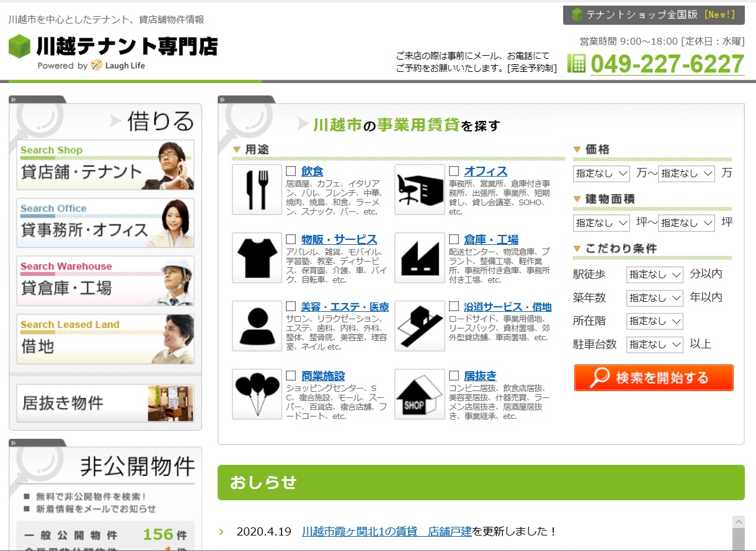Click the roadside building 沿道サービス icon
Image resolution: width=756 pixels, height=551 pixels.
click(420, 326)
